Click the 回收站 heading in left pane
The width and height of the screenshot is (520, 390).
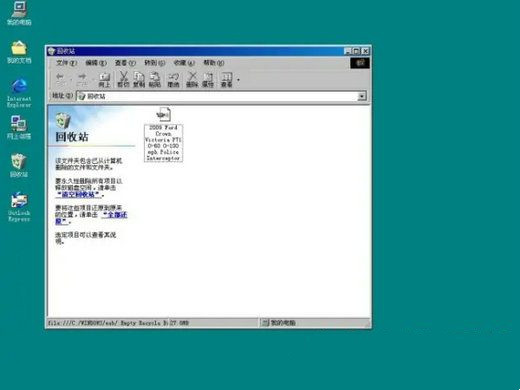point(72,137)
